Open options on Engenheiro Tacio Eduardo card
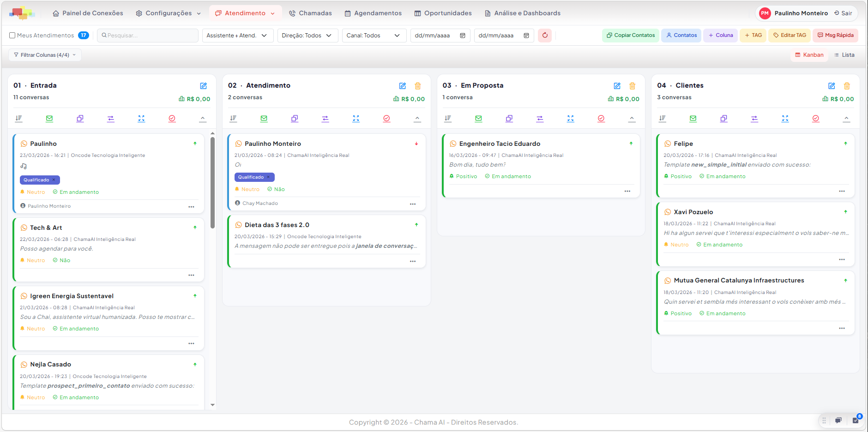868x432 pixels. pos(627,191)
